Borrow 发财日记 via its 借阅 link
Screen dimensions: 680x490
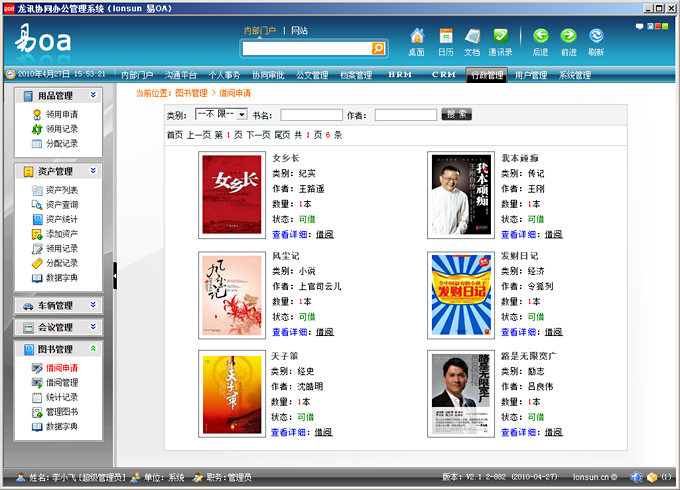pyautogui.click(x=554, y=332)
